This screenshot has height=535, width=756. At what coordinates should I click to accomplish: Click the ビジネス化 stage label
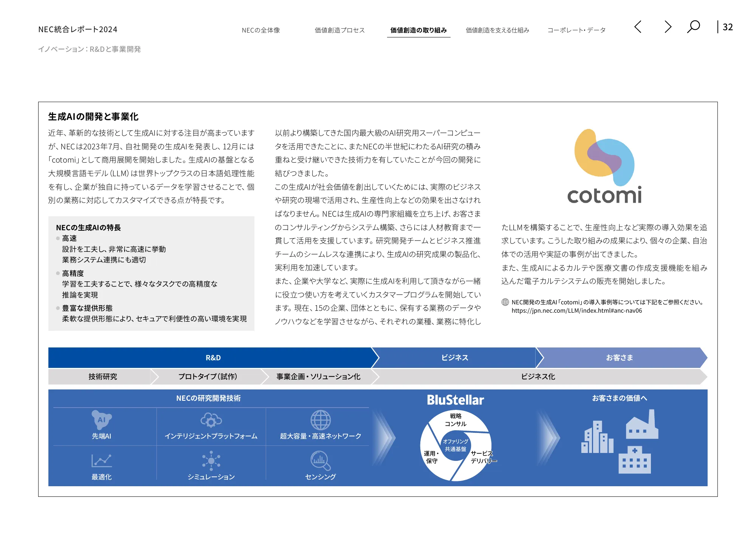pyautogui.click(x=538, y=377)
